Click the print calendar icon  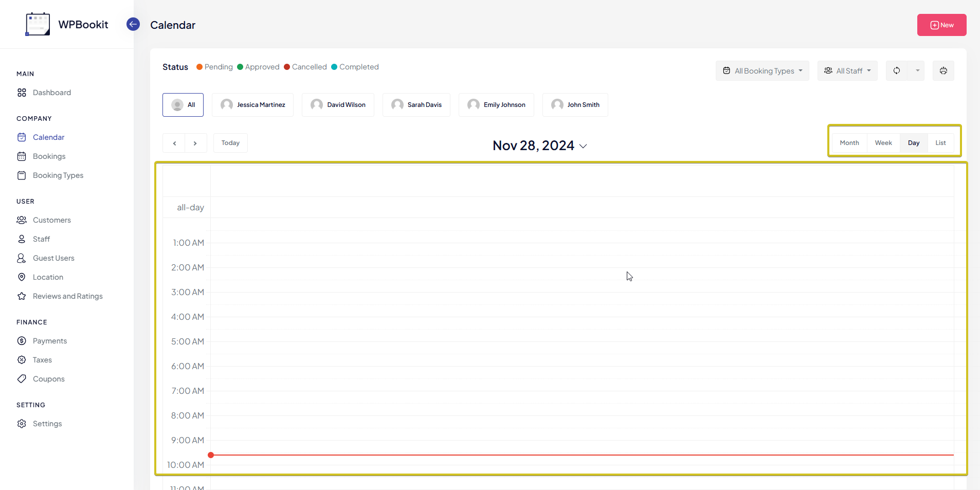[x=943, y=71]
